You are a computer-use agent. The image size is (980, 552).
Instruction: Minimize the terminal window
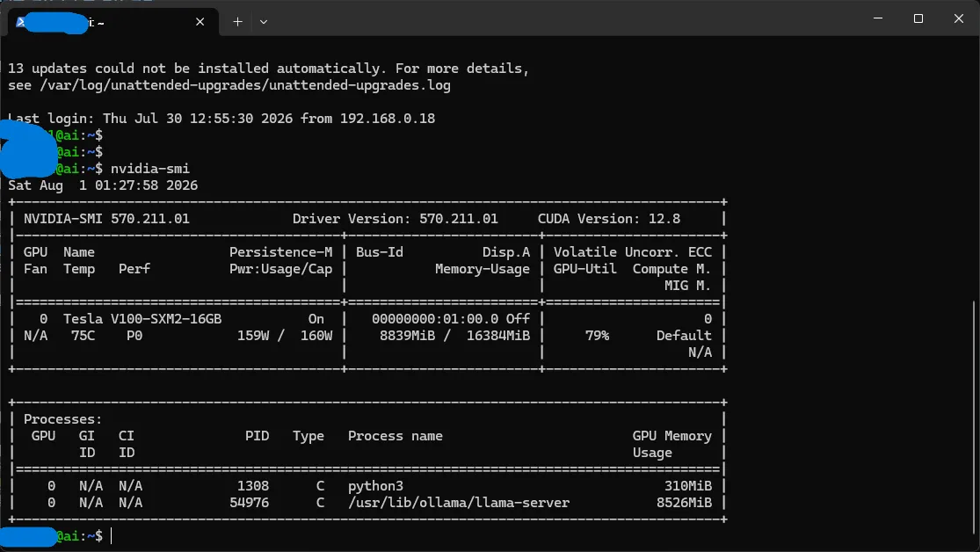[878, 18]
